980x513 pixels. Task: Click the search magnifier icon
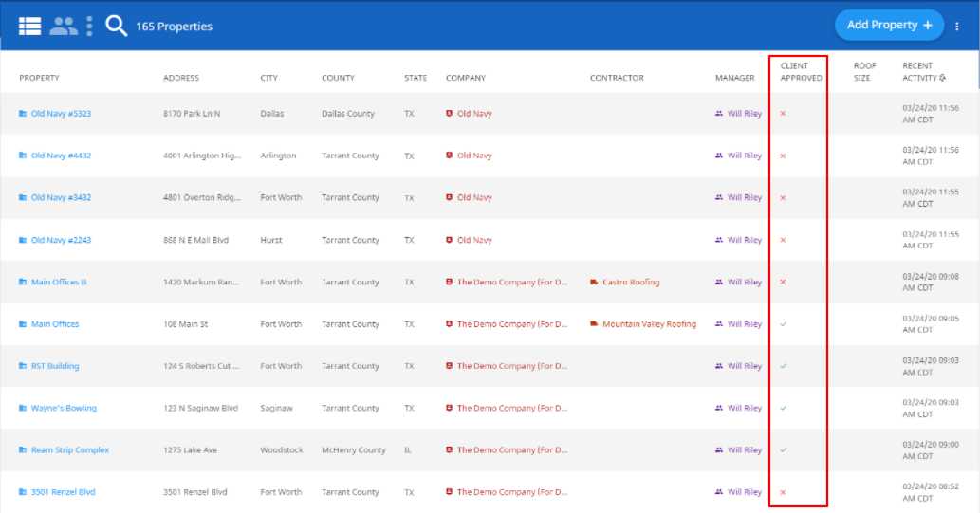117,26
